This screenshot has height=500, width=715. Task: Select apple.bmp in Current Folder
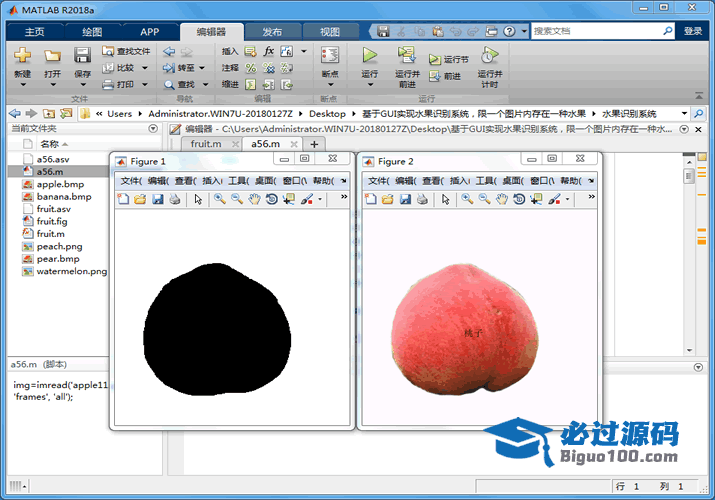coord(60,184)
